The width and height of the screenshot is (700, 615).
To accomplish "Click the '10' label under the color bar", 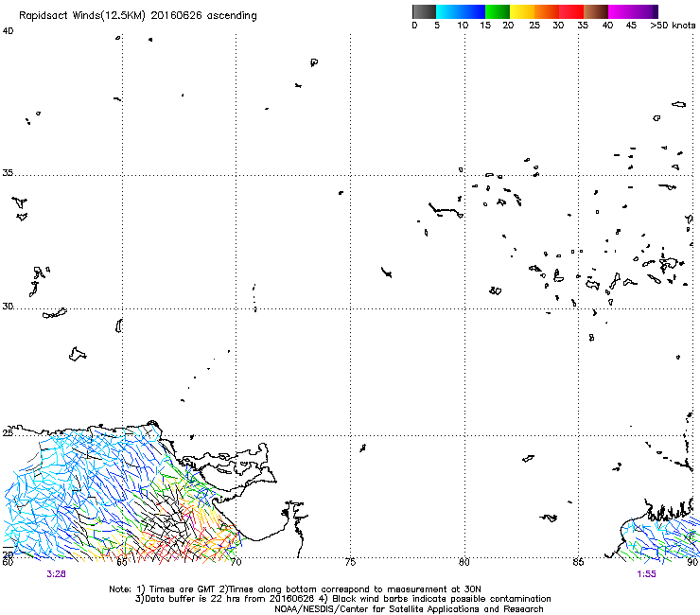I will pos(463,26).
